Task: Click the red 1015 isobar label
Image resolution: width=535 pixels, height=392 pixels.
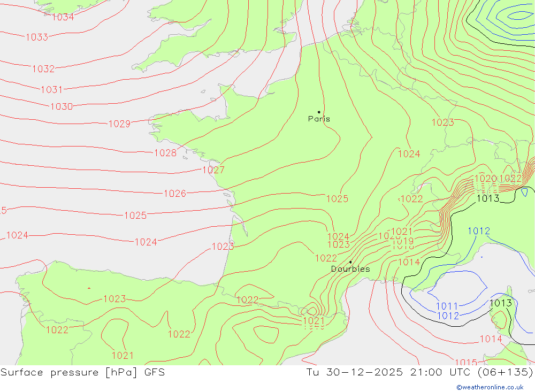Action: [466, 362]
